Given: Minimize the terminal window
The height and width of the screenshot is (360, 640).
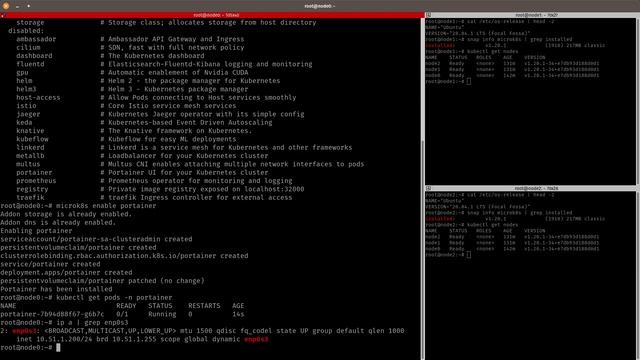Looking at the screenshot, I should (18, 6).
